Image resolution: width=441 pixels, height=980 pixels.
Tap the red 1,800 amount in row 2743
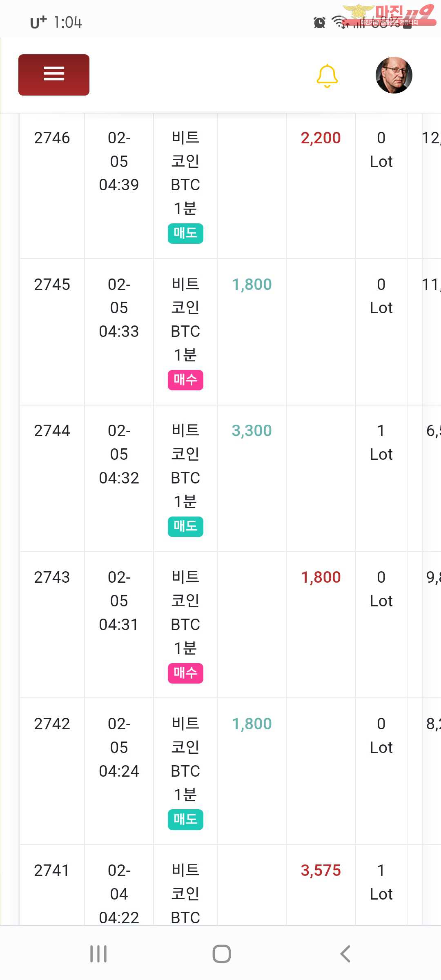tap(321, 577)
